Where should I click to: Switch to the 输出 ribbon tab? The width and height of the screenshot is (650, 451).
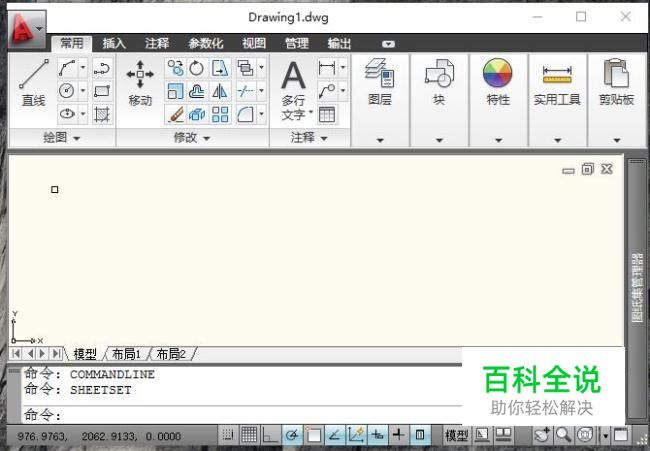pos(340,43)
